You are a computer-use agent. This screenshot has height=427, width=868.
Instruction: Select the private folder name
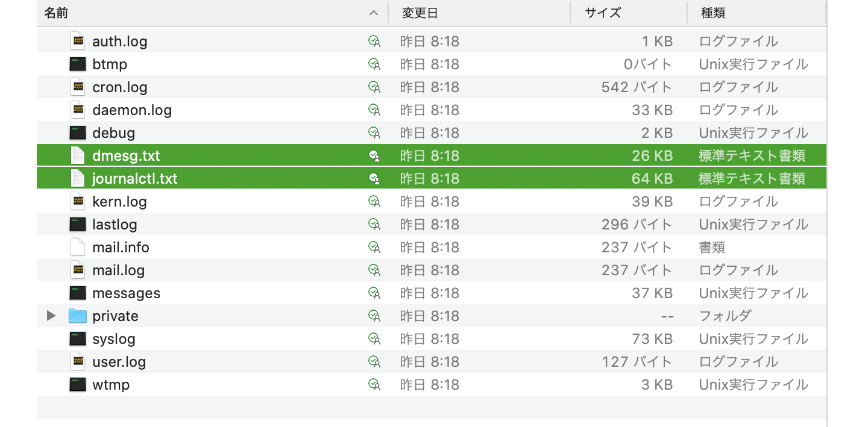pyautogui.click(x=115, y=316)
